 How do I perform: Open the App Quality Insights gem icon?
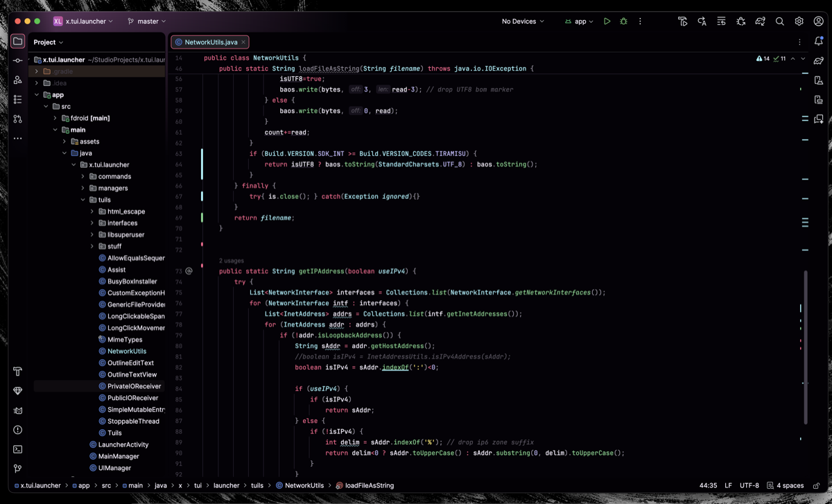tap(18, 391)
